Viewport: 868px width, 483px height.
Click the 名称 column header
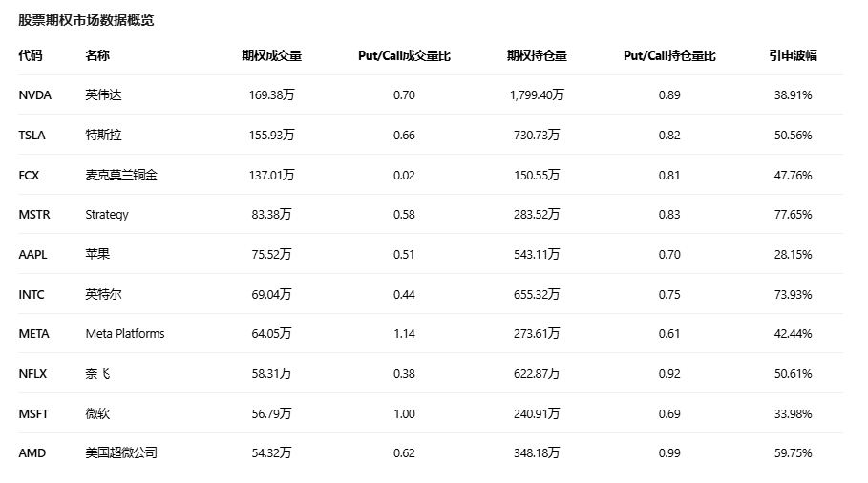click(97, 55)
